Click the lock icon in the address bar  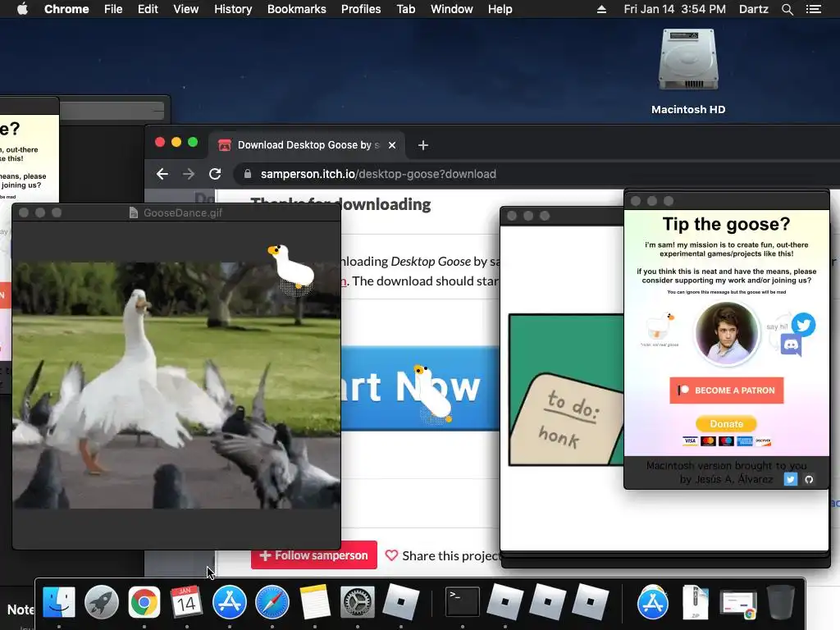pyautogui.click(x=248, y=174)
